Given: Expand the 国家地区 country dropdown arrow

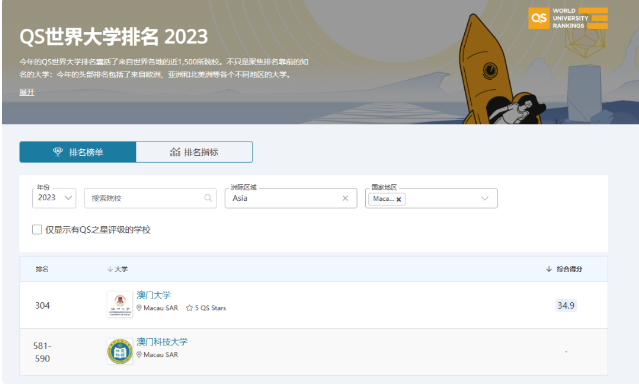Looking at the screenshot, I should click(485, 198).
